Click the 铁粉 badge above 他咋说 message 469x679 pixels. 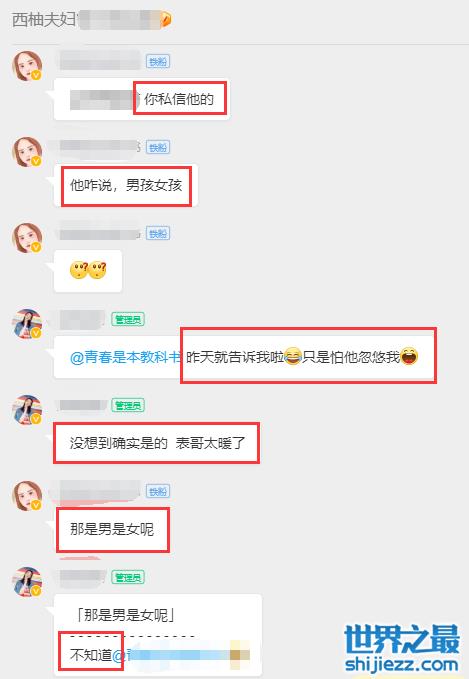coord(158,147)
